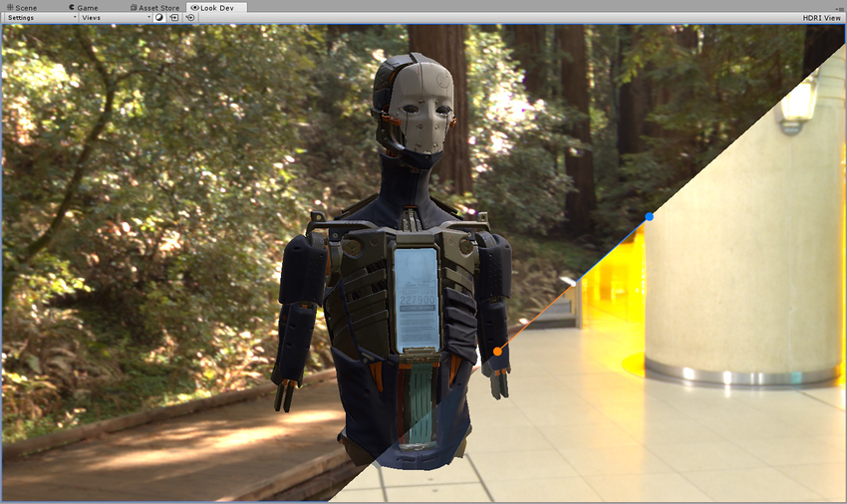847x504 pixels.
Task: Open the HDRI View panel button
Action: [x=822, y=18]
